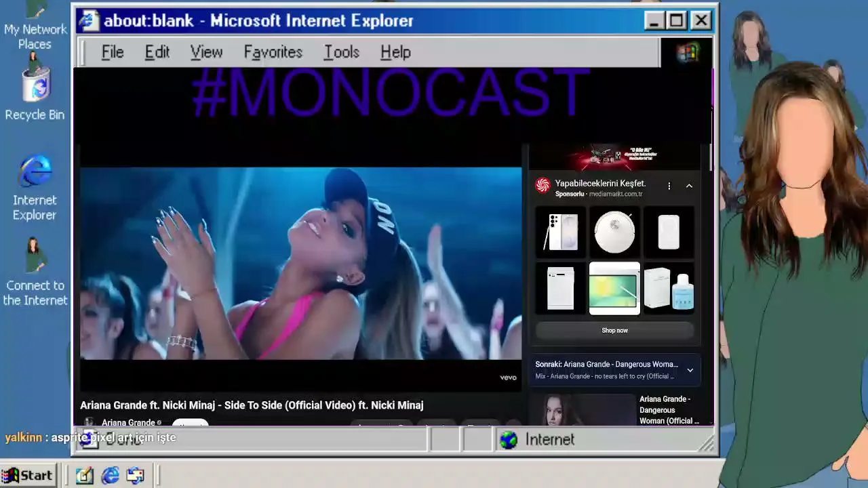Click the Yapabileceklerini Keşfet ad title
The image size is (868, 488).
click(x=600, y=184)
